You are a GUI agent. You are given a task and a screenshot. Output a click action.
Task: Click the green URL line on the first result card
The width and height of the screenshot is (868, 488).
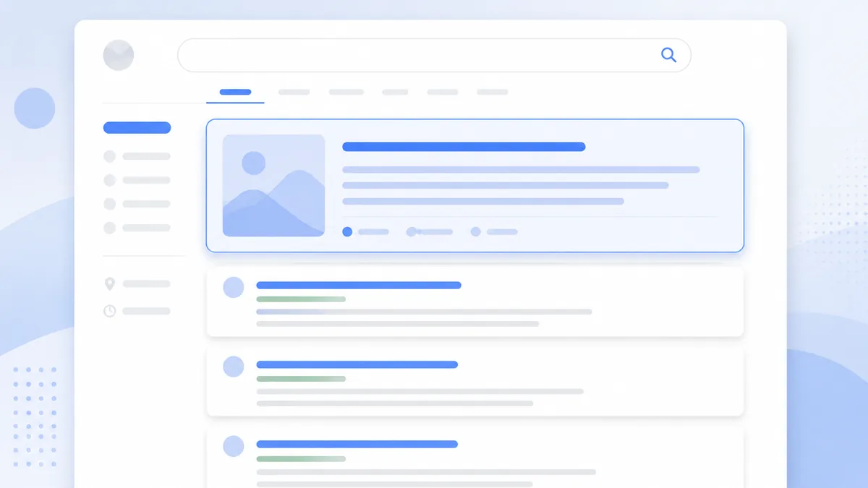[x=301, y=299]
